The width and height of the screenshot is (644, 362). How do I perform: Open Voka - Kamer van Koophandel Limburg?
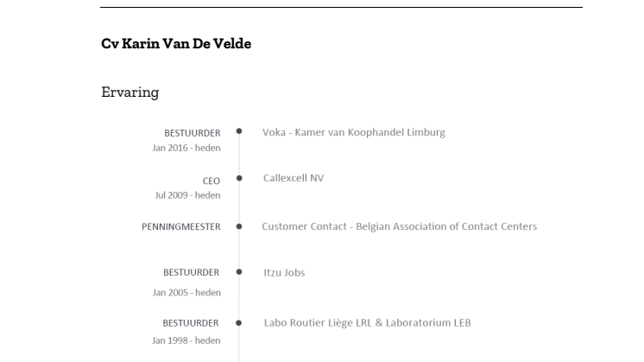(x=354, y=132)
